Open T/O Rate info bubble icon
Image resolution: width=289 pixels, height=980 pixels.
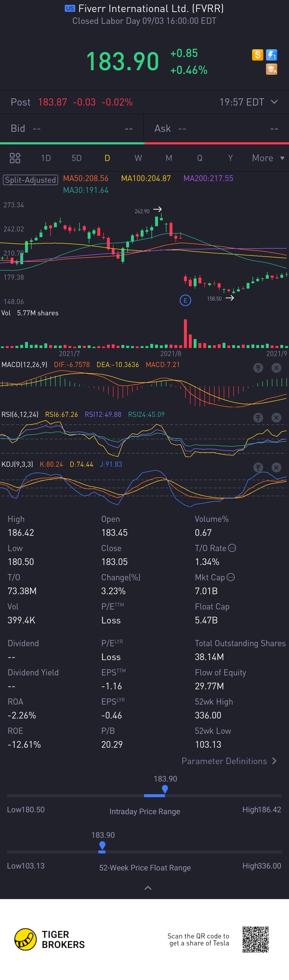click(x=232, y=548)
